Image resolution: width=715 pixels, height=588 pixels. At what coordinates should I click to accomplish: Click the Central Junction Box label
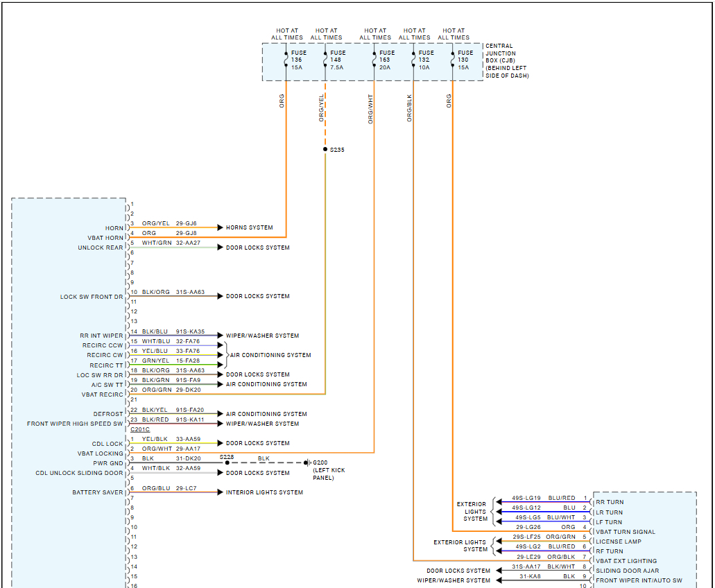tap(507, 60)
